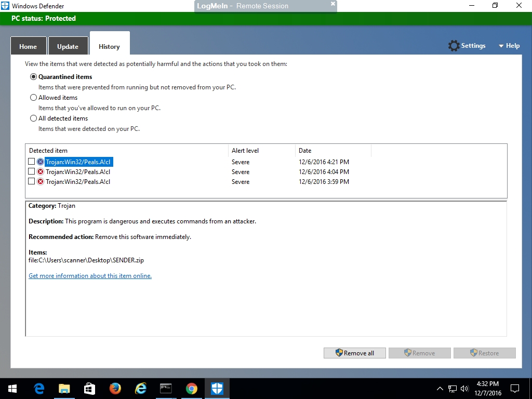Show hidden system tray icons
The width and height of the screenshot is (532, 399).
coord(440,389)
